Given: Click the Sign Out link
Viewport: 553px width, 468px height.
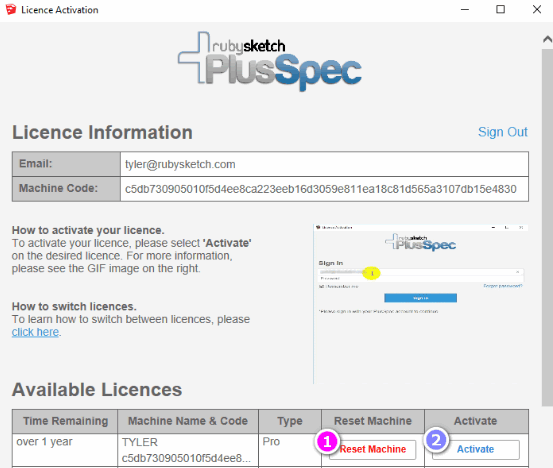Looking at the screenshot, I should [503, 132].
